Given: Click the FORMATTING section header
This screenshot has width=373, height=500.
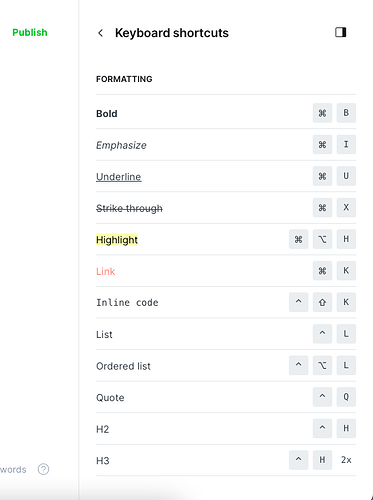Looking at the screenshot, I should tap(124, 79).
